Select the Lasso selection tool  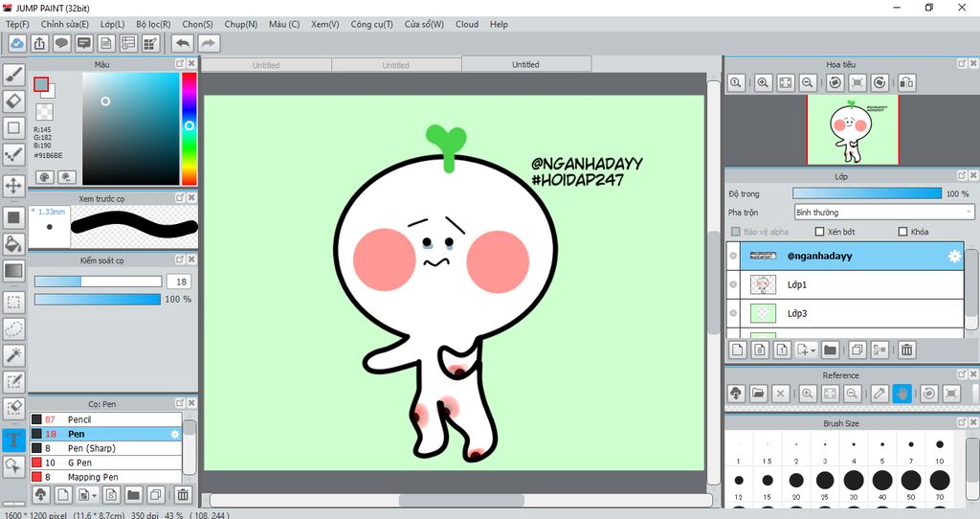(14, 328)
